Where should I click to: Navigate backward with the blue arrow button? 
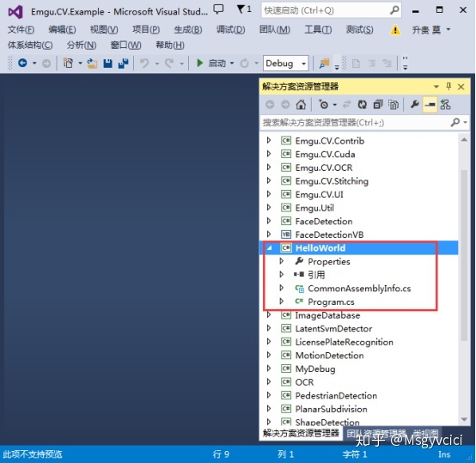(22, 63)
